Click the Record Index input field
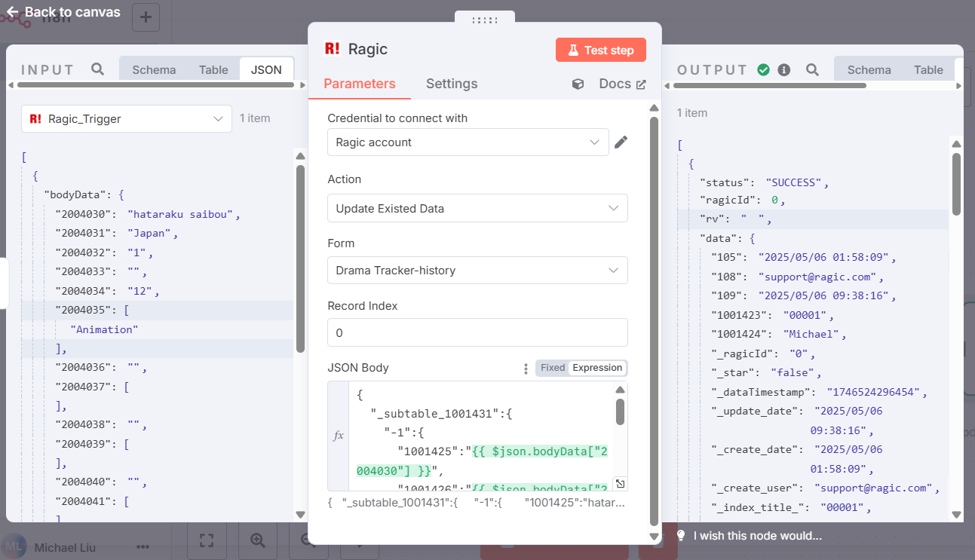This screenshot has height=560, width=975. point(477,332)
